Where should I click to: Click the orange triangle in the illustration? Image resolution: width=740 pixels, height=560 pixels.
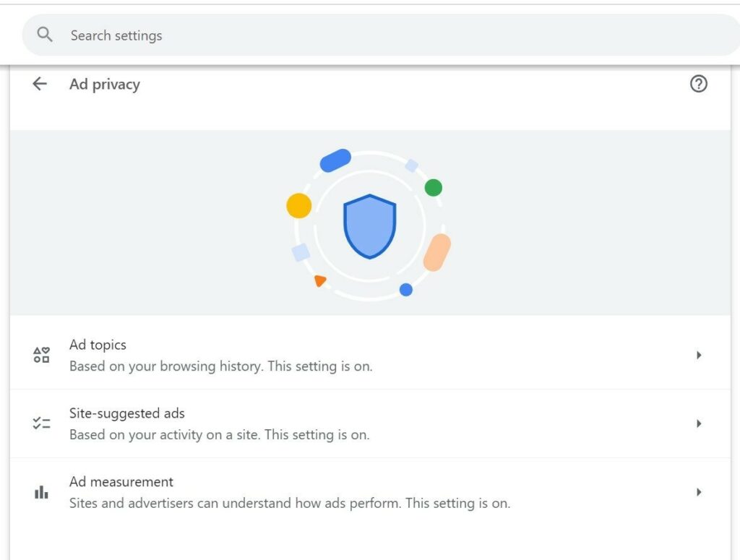click(x=319, y=280)
